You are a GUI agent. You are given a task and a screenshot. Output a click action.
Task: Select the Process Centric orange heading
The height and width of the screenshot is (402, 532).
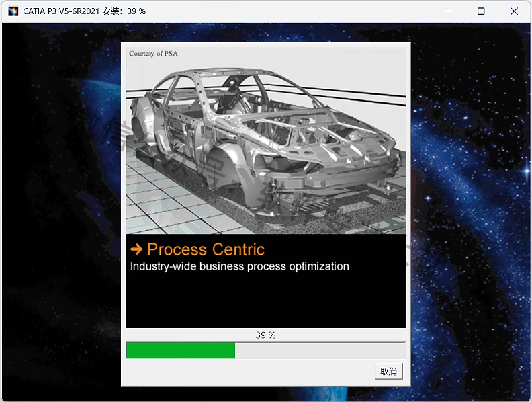coord(206,249)
